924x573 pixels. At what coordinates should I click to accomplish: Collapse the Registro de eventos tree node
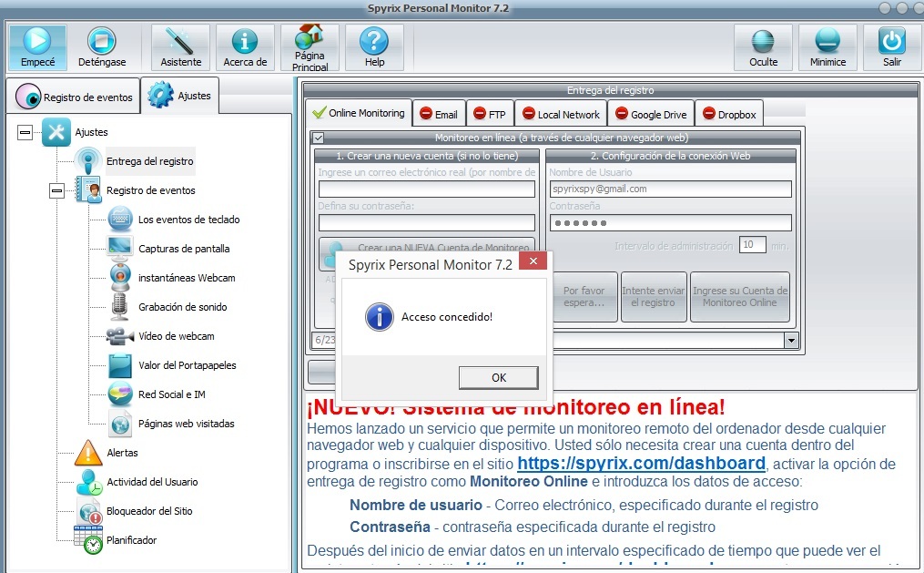point(56,190)
